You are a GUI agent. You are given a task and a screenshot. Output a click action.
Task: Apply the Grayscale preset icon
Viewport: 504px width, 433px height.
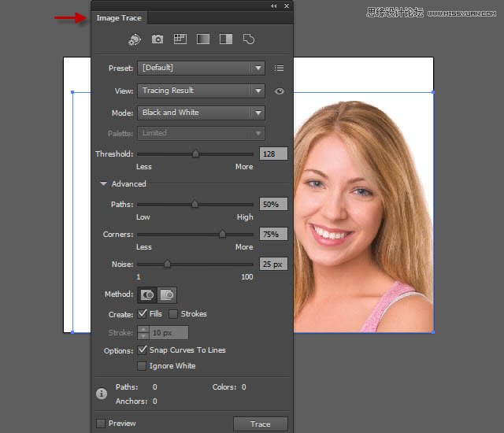tap(202, 39)
